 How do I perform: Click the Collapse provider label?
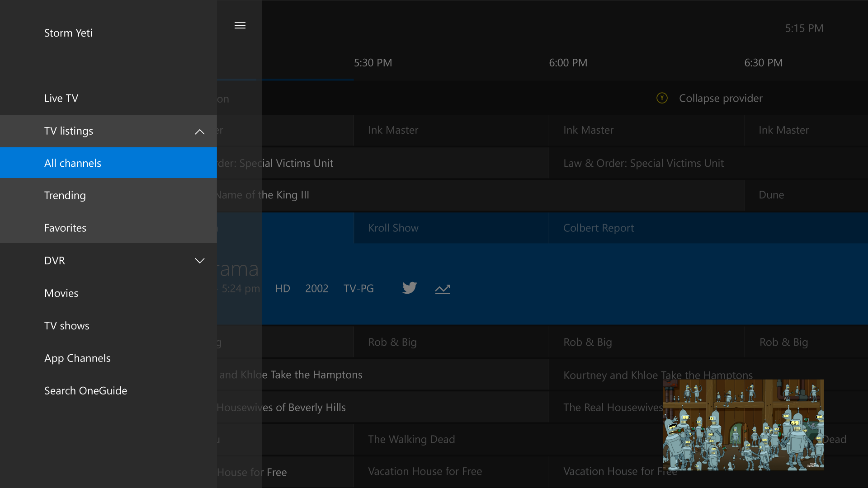pos(720,99)
